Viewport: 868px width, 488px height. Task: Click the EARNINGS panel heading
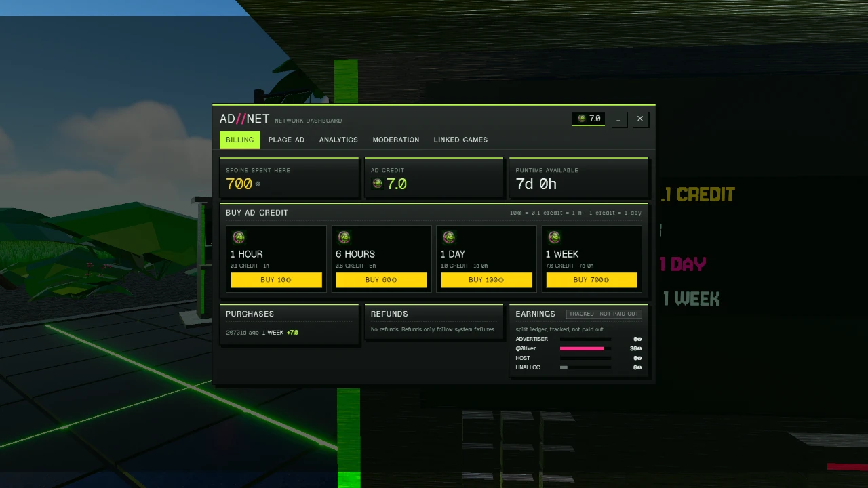[x=535, y=314]
